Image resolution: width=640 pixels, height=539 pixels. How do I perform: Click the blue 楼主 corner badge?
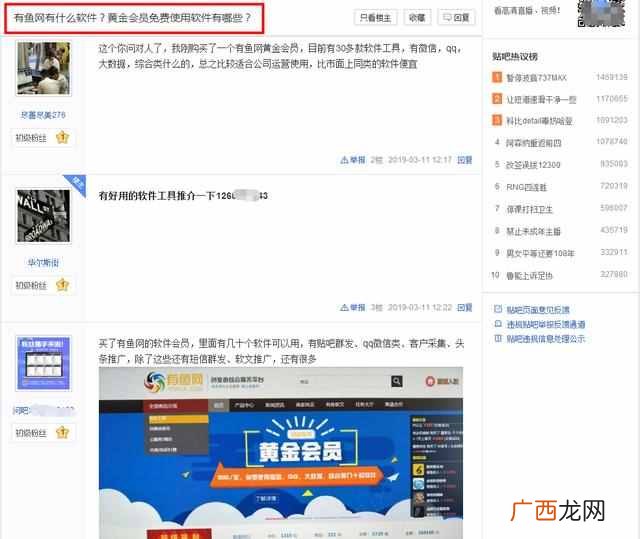click(x=76, y=184)
